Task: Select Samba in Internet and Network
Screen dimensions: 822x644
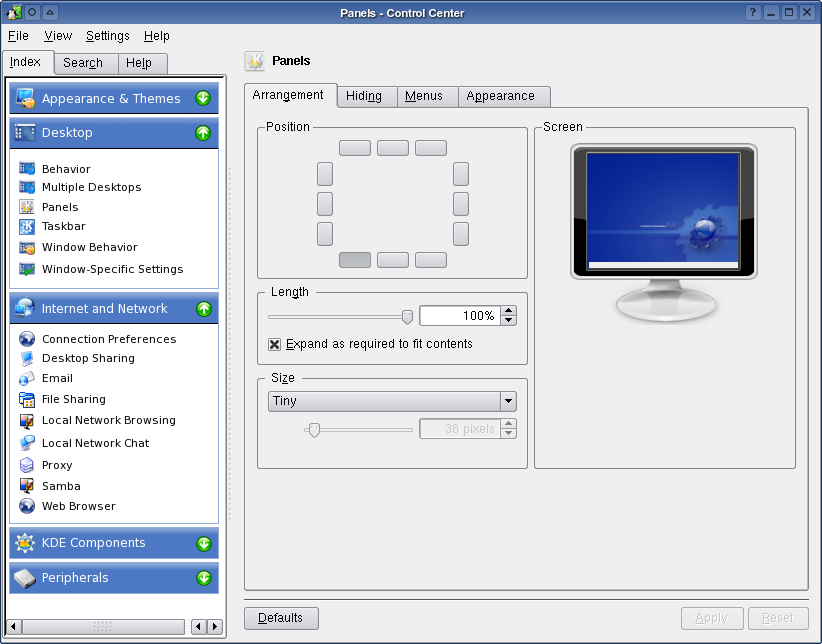Action: click(x=60, y=485)
